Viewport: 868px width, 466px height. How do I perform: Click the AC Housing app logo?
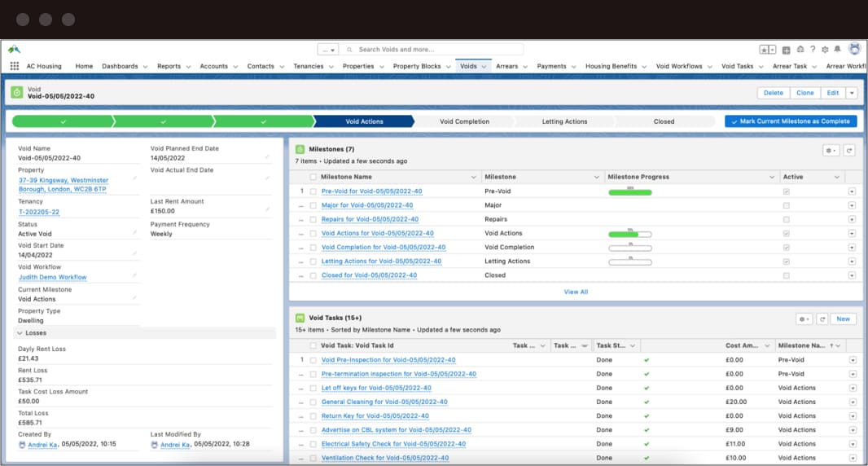[x=14, y=50]
